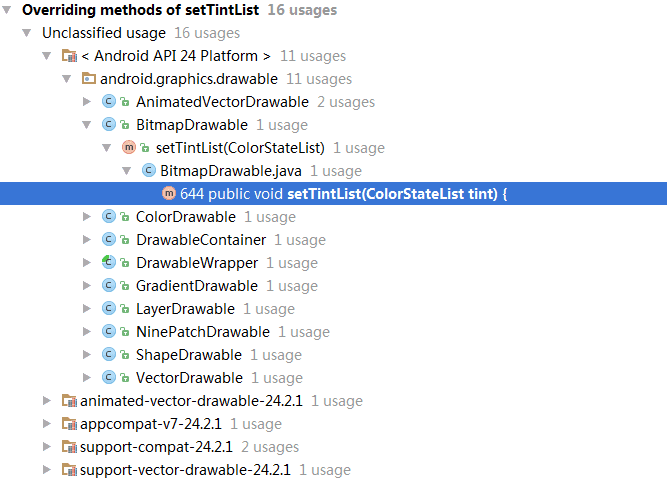The height and width of the screenshot is (504, 667).
Task: Expand the support-compat-24.2.1 node
Action: click(47, 447)
